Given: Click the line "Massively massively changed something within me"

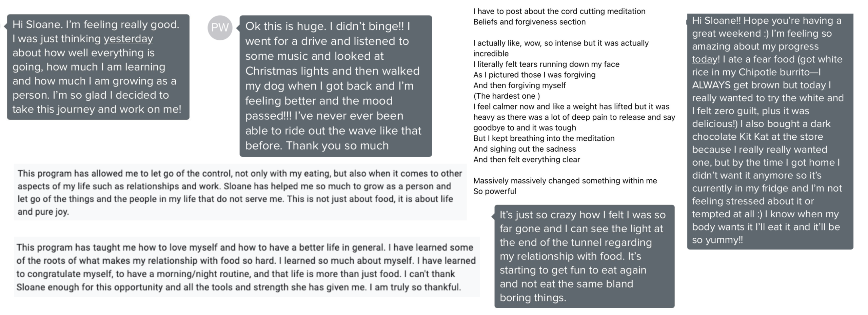Looking at the screenshot, I should tap(565, 180).
